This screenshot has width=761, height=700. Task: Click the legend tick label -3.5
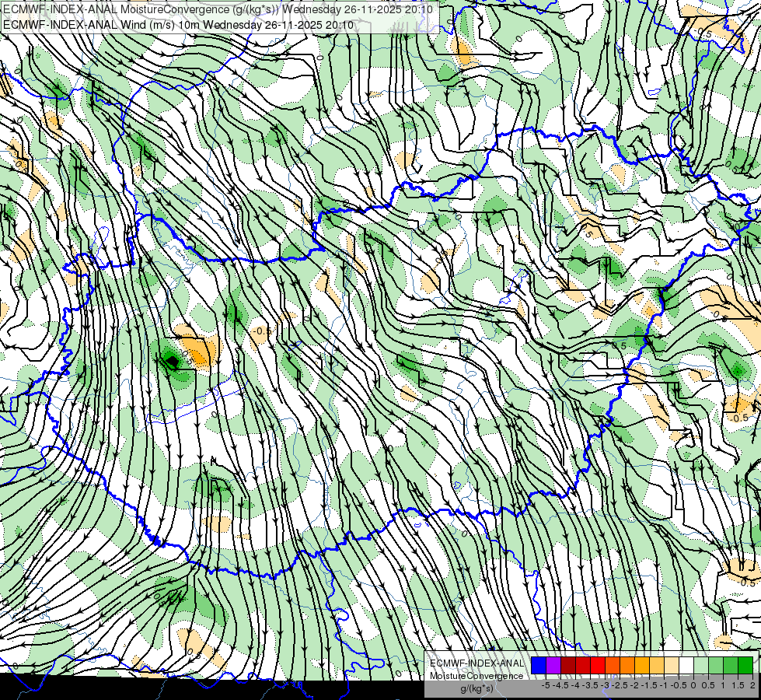coord(590,685)
